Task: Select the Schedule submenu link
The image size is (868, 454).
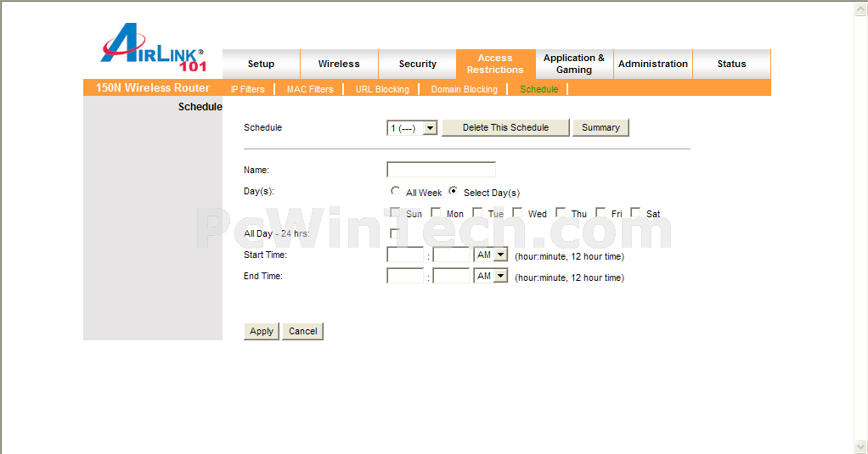Action: click(x=538, y=89)
